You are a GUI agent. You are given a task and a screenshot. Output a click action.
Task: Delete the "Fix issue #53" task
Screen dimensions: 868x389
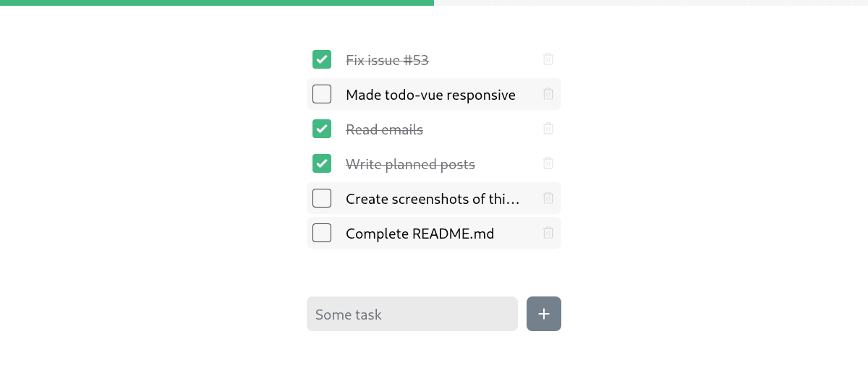[548, 59]
